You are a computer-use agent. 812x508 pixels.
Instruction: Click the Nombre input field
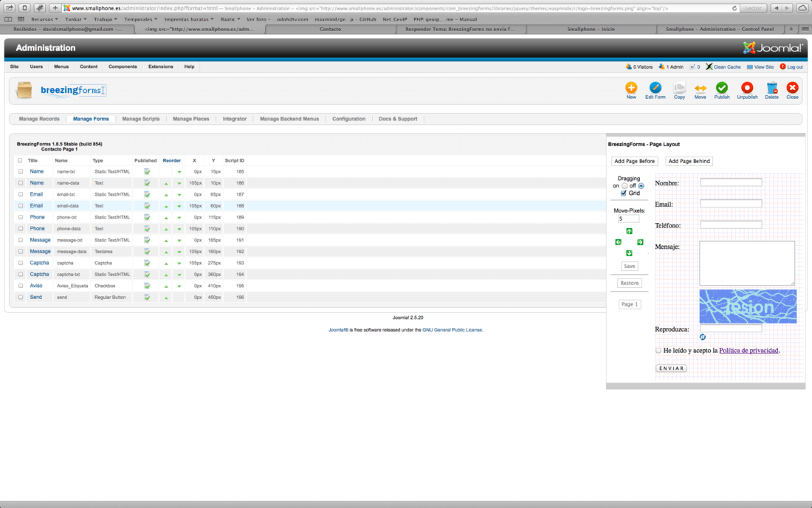pyautogui.click(x=731, y=182)
